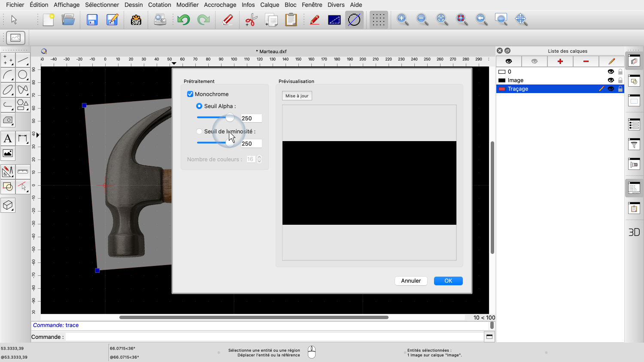Toggle the lock on the Image layer
This screenshot has height=362, width=644.
[620, 80]
